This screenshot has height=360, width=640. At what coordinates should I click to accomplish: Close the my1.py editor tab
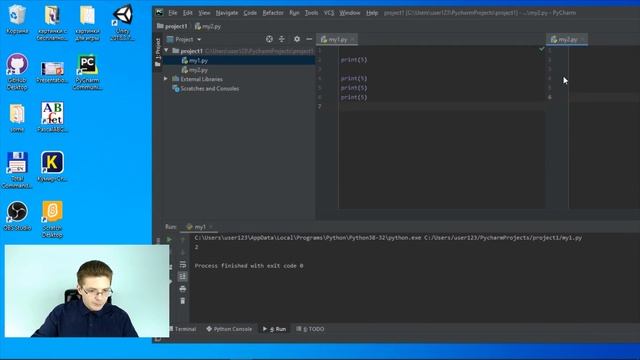click(x=353, y=40)
